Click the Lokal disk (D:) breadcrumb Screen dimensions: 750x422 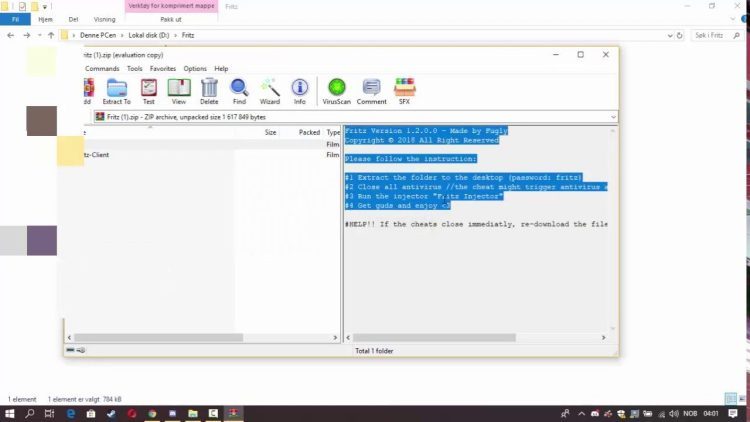click(149, 35)
